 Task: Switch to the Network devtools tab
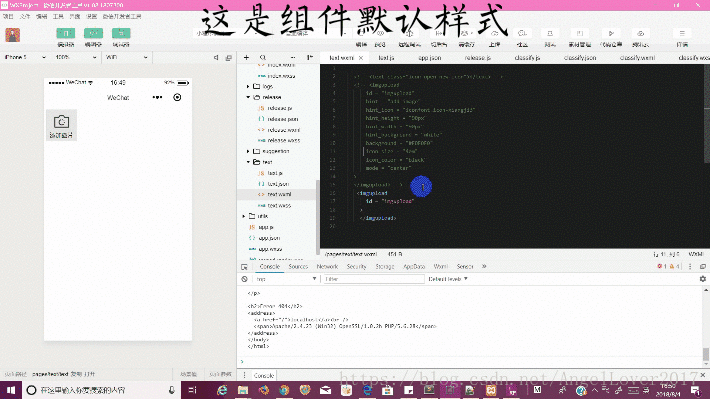(327, 267)
